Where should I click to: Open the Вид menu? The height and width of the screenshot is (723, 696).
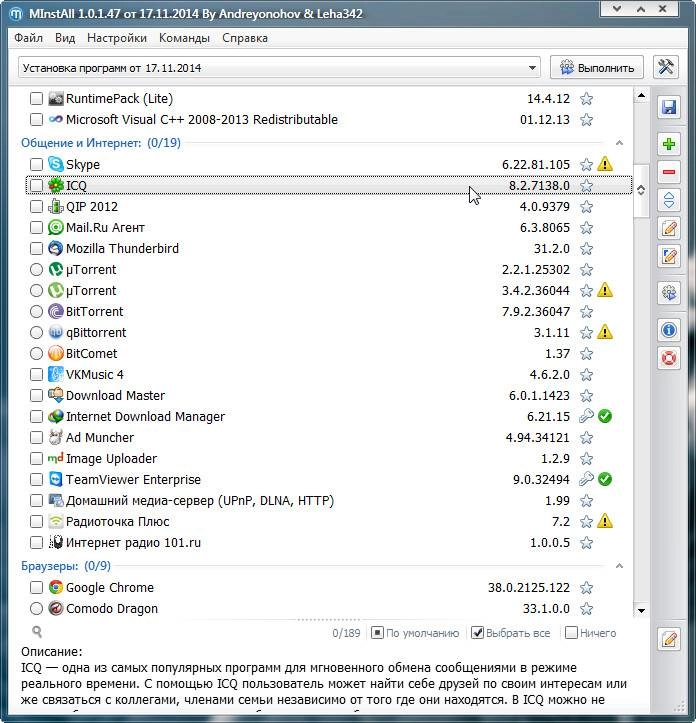[x=65, y=38]
